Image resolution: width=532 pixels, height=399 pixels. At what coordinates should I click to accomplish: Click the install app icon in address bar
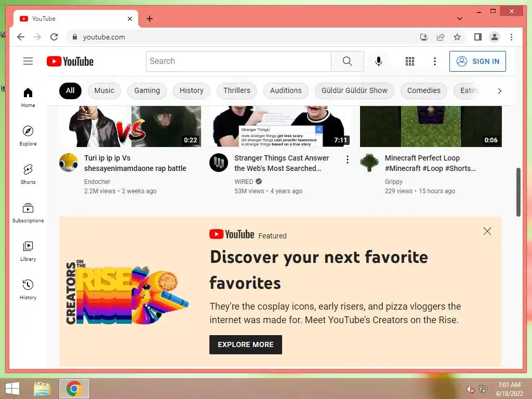(424, 37)
